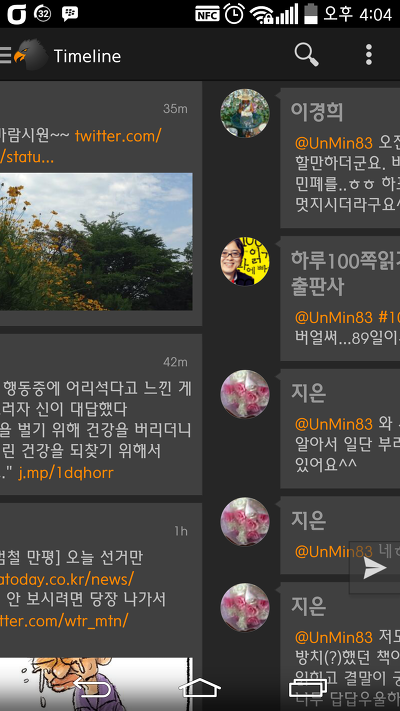Image resolution: width=400 pixels, height=711 pixels.
Task: Select the Timeline title
Action: point(87,56)
